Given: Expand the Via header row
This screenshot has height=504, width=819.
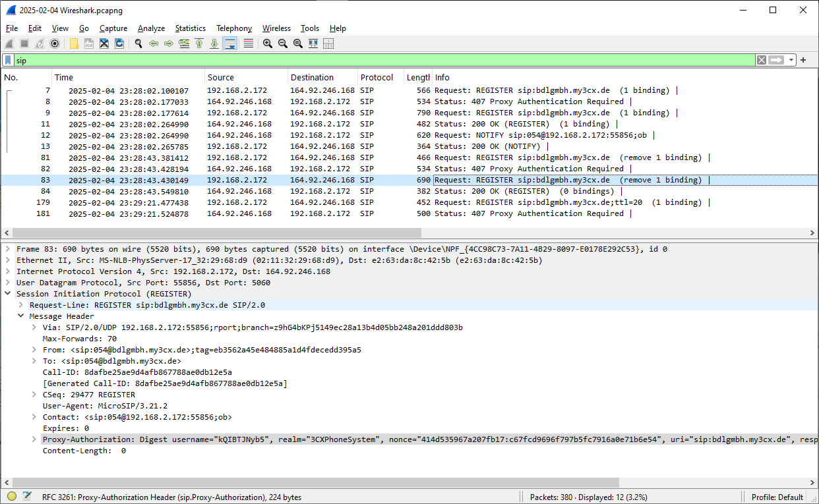Looking at the screenshot, I should point(34,327).
